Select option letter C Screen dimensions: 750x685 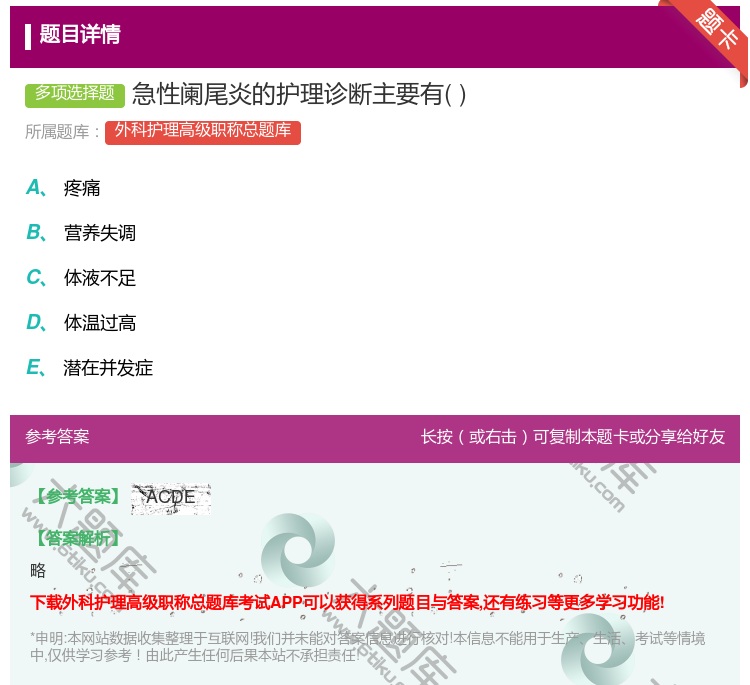coord(35,278)
